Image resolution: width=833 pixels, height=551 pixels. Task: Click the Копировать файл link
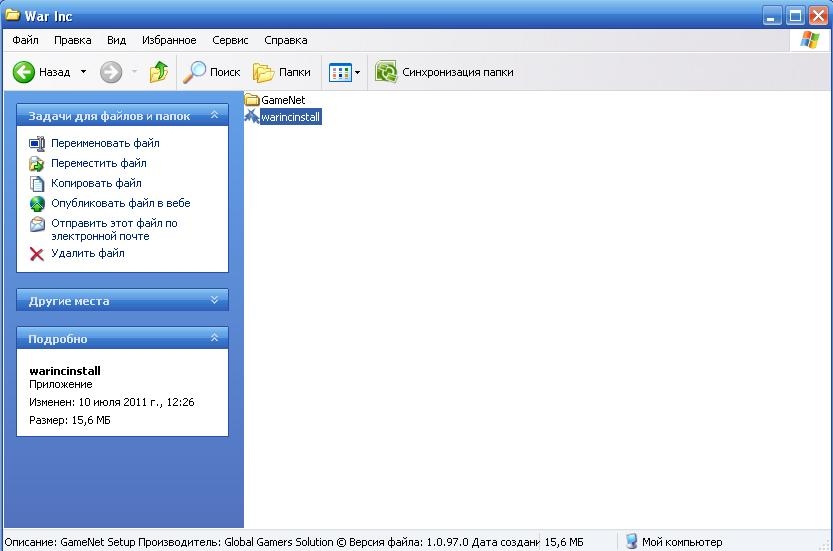(96, 183)
